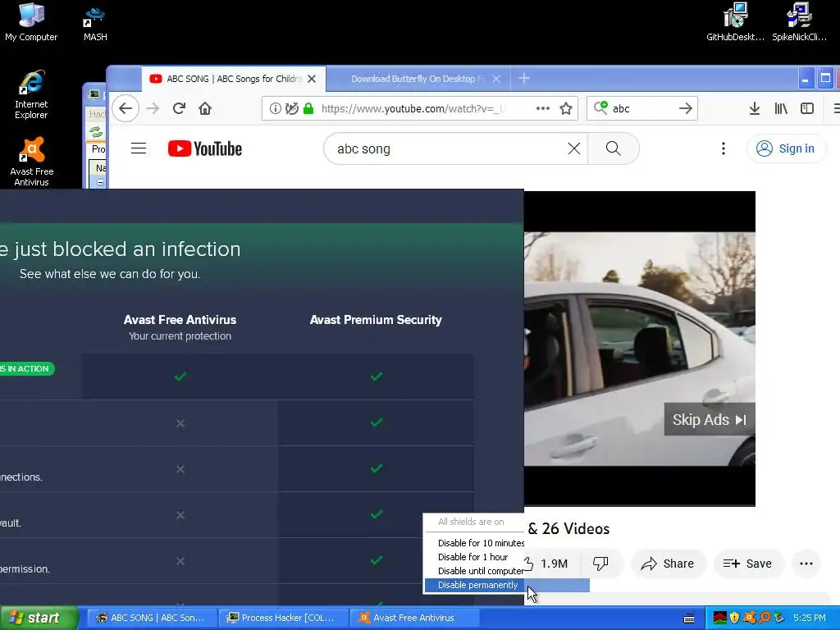Open the Windows Start menu

(39, 618)
